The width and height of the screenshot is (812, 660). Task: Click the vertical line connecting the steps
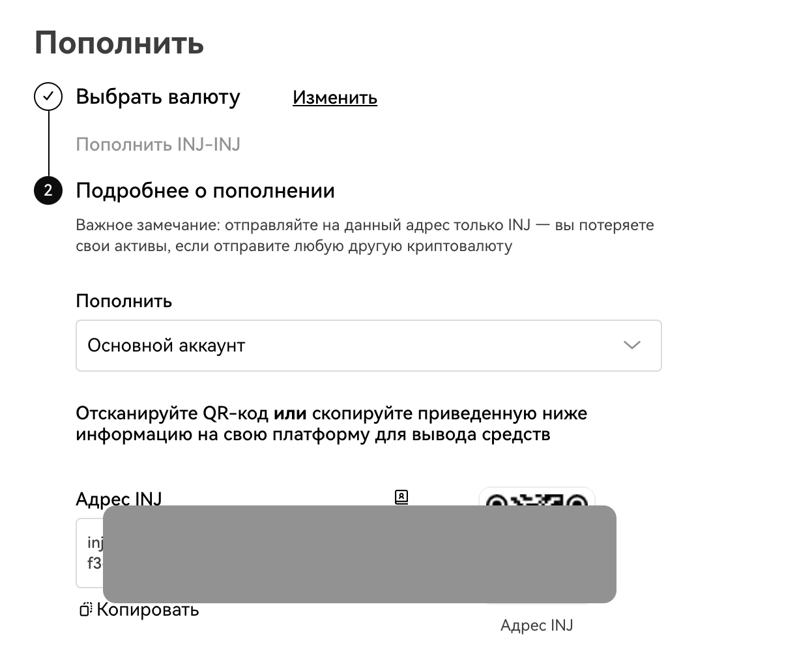[x=48, y=143]
